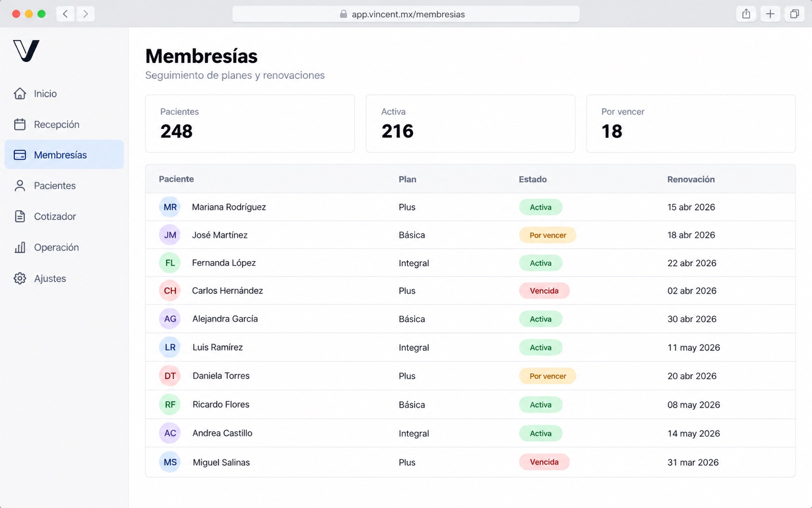The width and height of the screenshot is (812, 508).
Task: Select Membresías in the sidebar
Action: pos(64,155)
